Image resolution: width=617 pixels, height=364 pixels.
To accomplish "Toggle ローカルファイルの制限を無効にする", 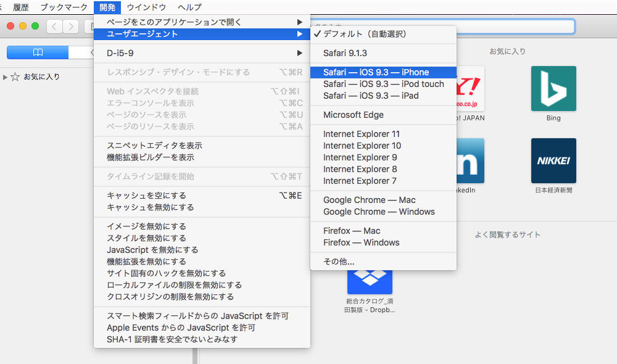I will coord(202,285).
